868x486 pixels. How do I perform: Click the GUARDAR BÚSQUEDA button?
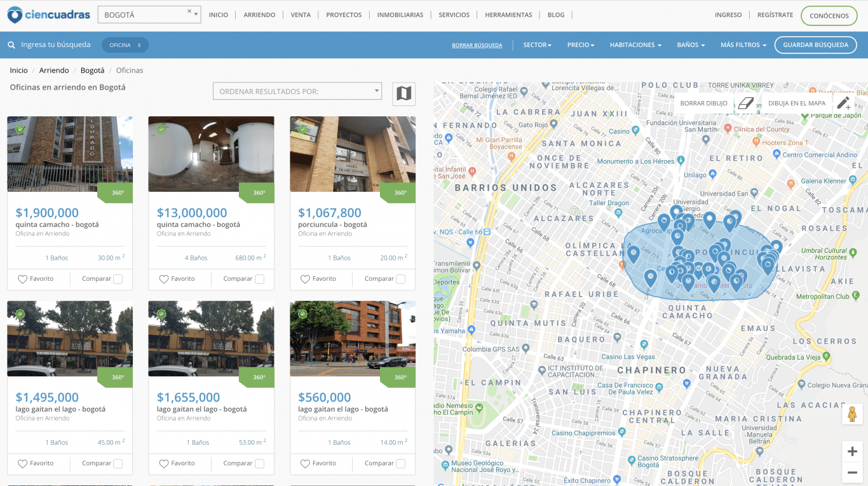tap(815, 45)
